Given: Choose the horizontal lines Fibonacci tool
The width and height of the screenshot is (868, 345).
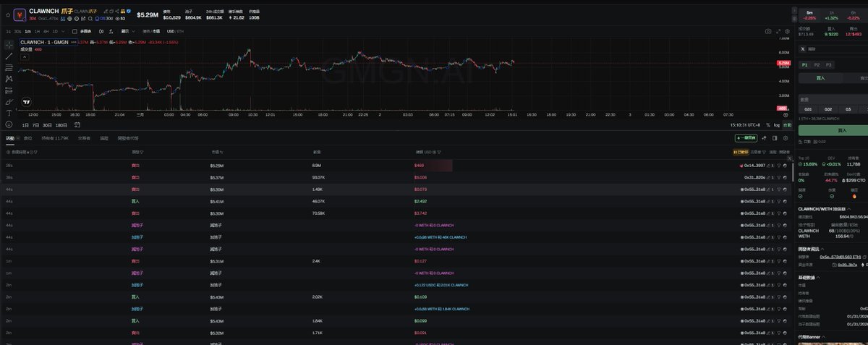Looking at the screenshot, I should pos(8,67).
